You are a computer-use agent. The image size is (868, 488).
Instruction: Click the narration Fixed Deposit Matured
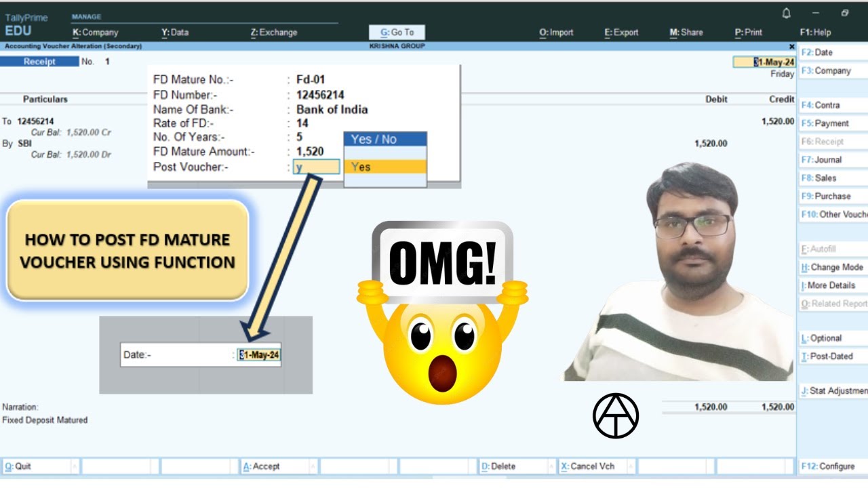pyautogui.click(x=45, y=420)
